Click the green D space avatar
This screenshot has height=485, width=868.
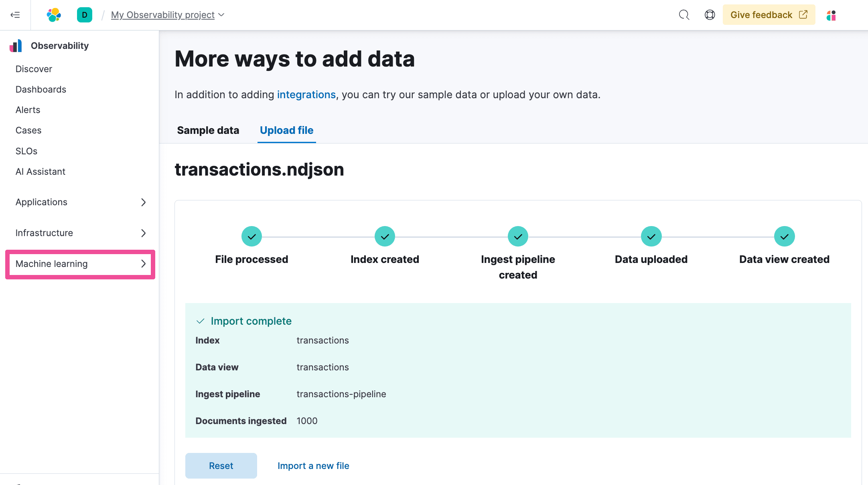[84, 15]
